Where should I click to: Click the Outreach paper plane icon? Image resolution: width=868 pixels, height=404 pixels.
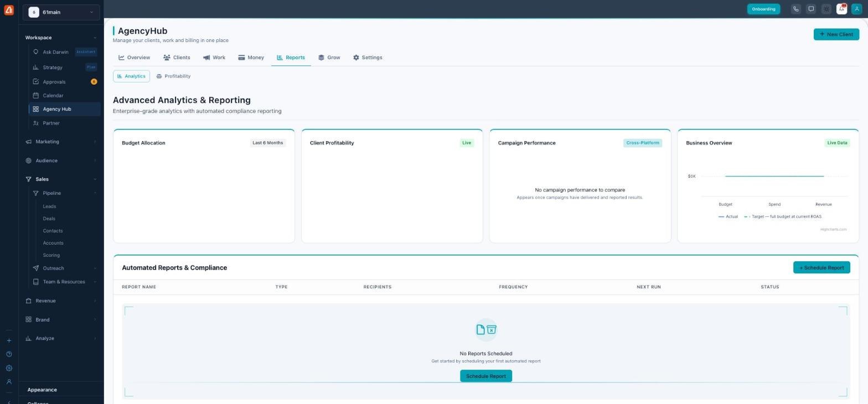point(36,268)
